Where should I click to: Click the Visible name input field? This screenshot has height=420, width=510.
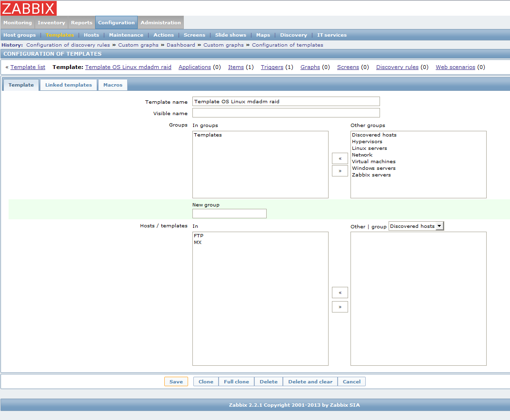tap(286, 113)
